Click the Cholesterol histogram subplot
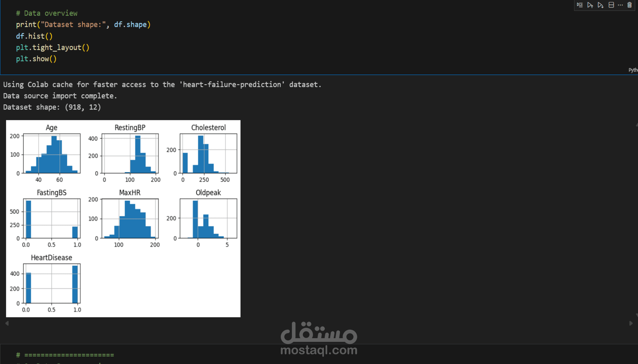The height and width of the screenshot is (364, 638). coord(208,153)
